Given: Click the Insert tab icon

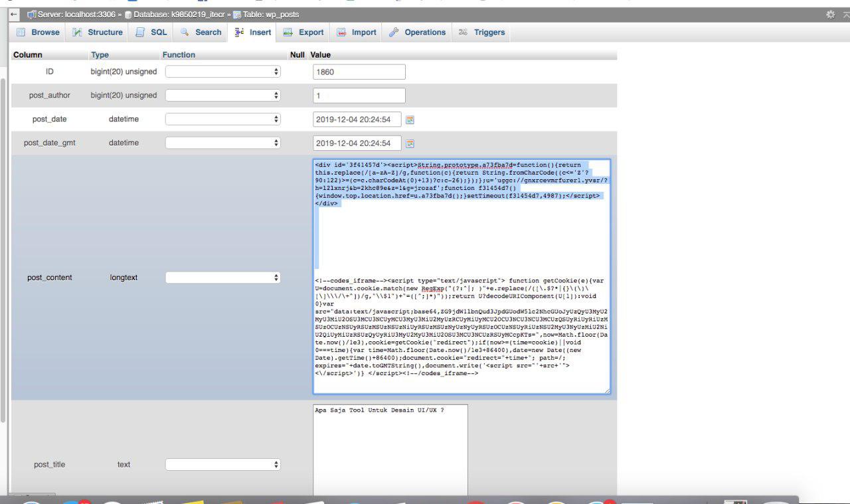Looking at the screenshot, I should click(x=240, y=32).
